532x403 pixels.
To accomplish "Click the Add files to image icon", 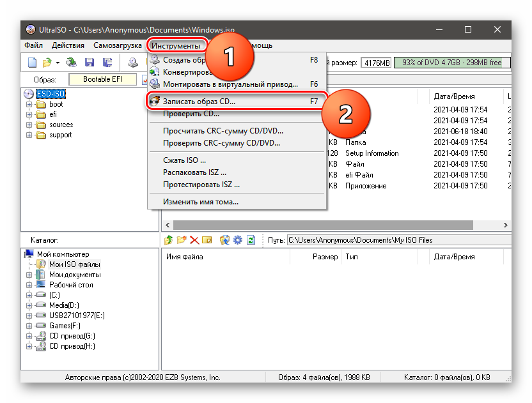I will coord(224,240).
